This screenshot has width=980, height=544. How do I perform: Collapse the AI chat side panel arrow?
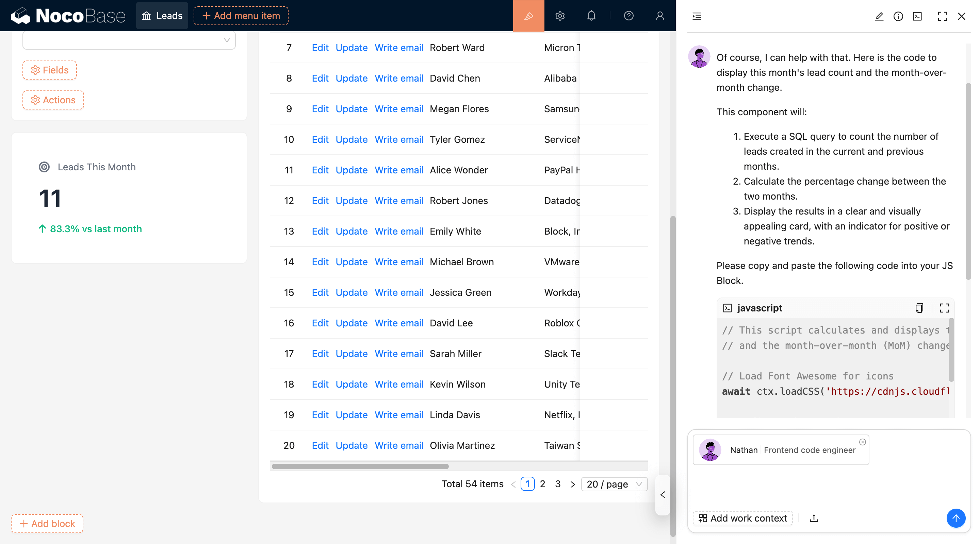pyautogui.click(x=663, y=495)
